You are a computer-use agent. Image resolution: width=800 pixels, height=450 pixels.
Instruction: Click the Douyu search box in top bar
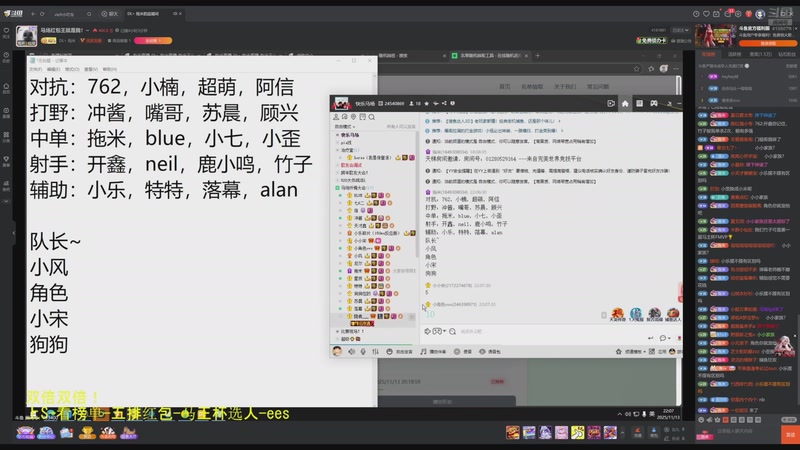click(71, 14)
